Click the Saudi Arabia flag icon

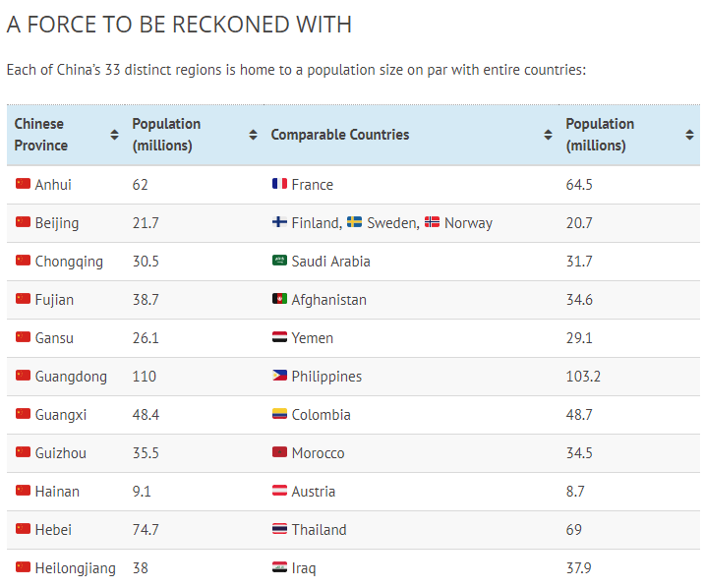tap(279, 261)
